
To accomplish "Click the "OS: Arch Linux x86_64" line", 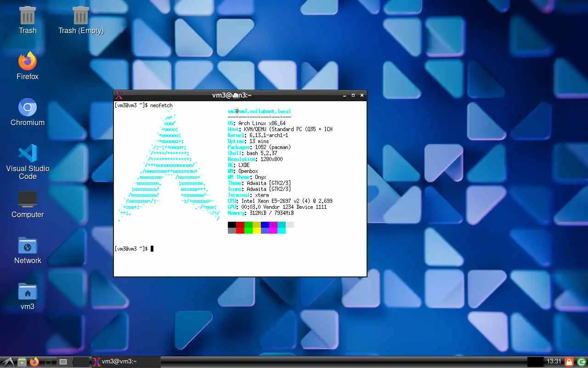I will click(x=256, y=123).
